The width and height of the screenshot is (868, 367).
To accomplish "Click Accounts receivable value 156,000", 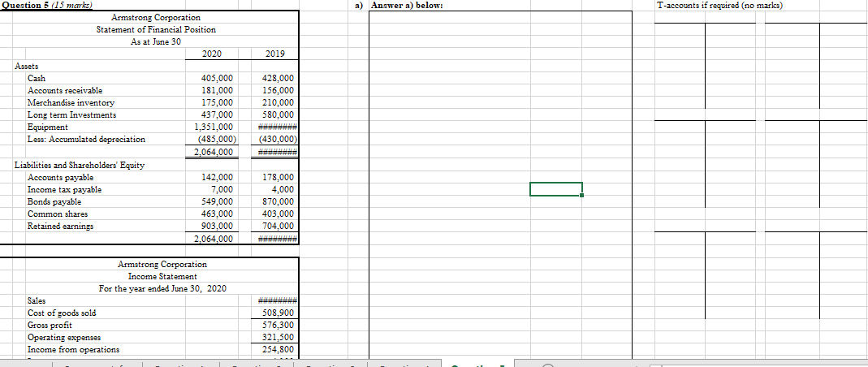I will (279, 91).
